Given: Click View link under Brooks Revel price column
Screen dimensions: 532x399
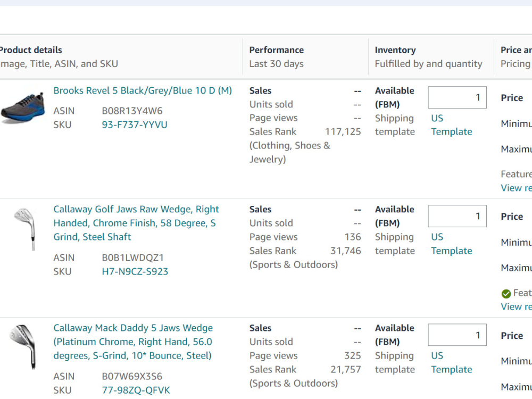Looking at the screenshot, I should pyautogui.click(x=516, y=188).
